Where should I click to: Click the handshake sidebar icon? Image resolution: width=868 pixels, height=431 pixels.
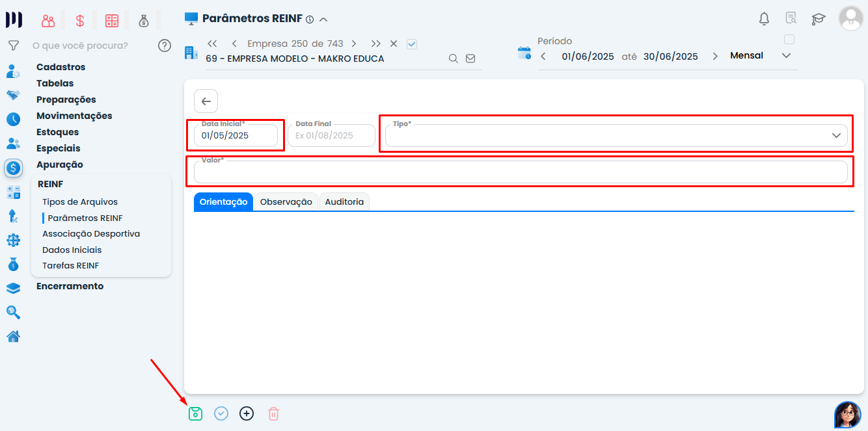(x=13, y=95)
